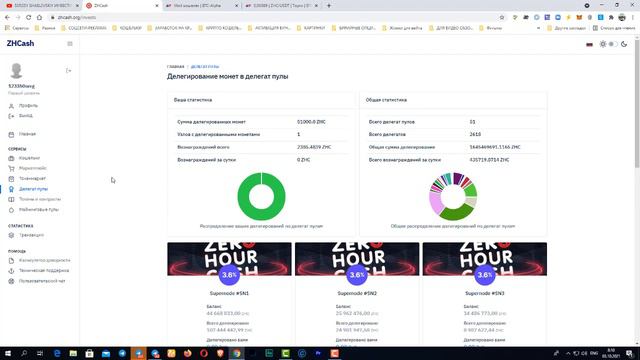Select the Делегат пулы sidebar item

pyautogui.click(x=33, y=189)
